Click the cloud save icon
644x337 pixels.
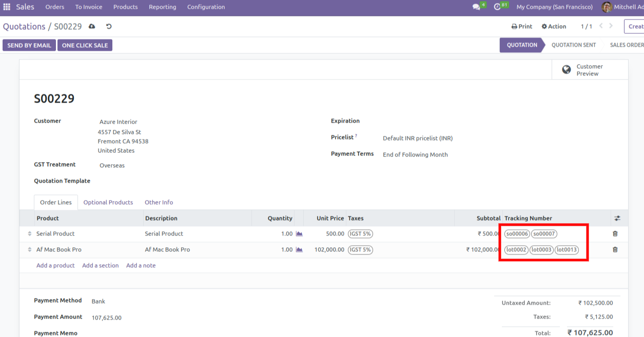pyautogui.click(x=92, y=27)
